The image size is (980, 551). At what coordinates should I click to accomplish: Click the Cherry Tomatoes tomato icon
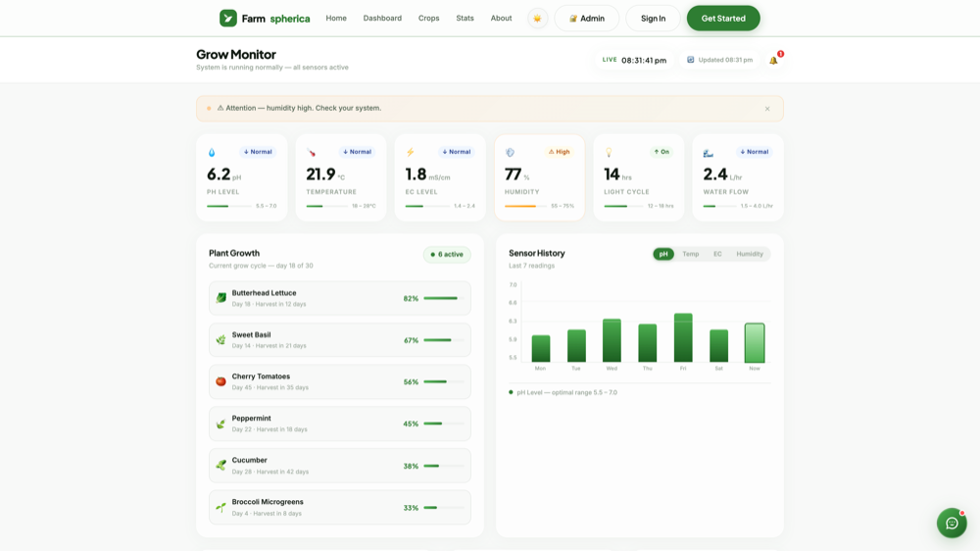[x=220, y=381]
